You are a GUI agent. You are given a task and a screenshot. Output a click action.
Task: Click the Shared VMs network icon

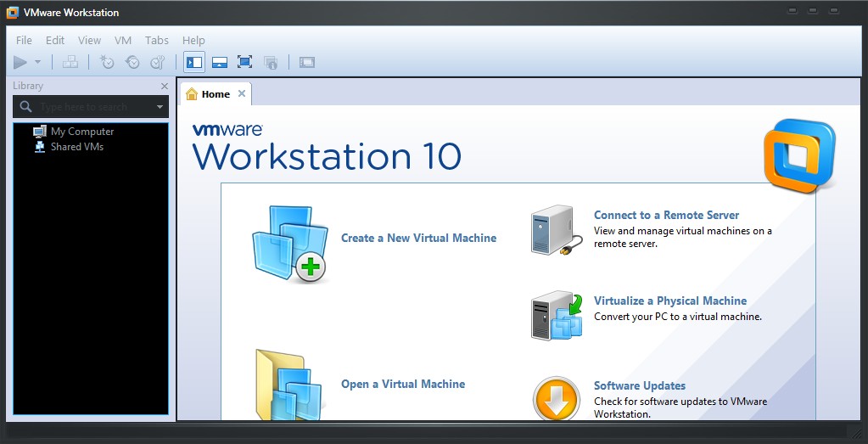pos(40,147)
